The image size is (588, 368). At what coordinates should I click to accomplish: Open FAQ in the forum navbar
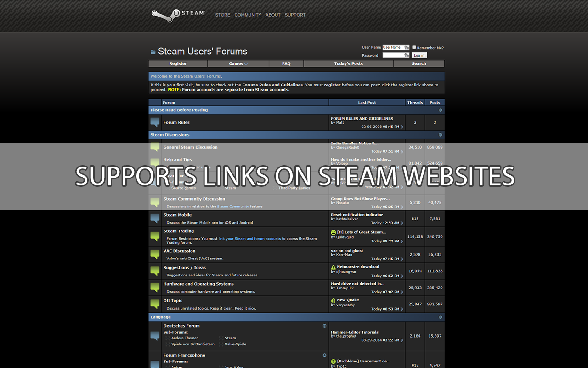click(286, 64)
